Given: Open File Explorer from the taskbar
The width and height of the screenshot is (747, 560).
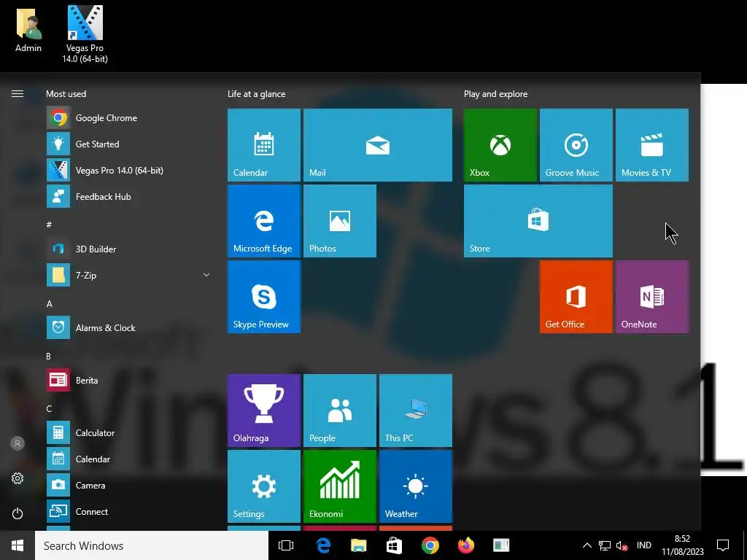Looking at the screenshot, I should click(x=359, y=545).
